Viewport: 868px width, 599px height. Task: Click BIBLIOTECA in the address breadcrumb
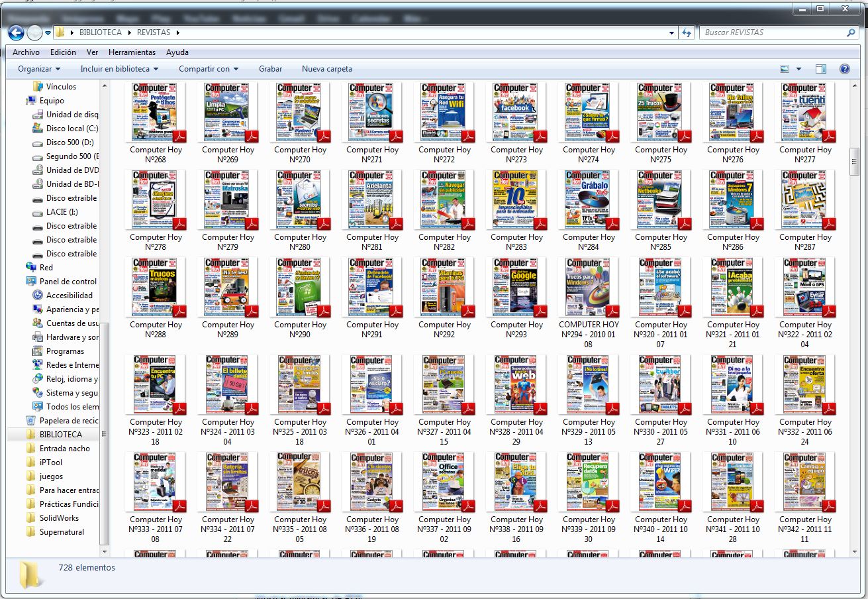point(101,32)
